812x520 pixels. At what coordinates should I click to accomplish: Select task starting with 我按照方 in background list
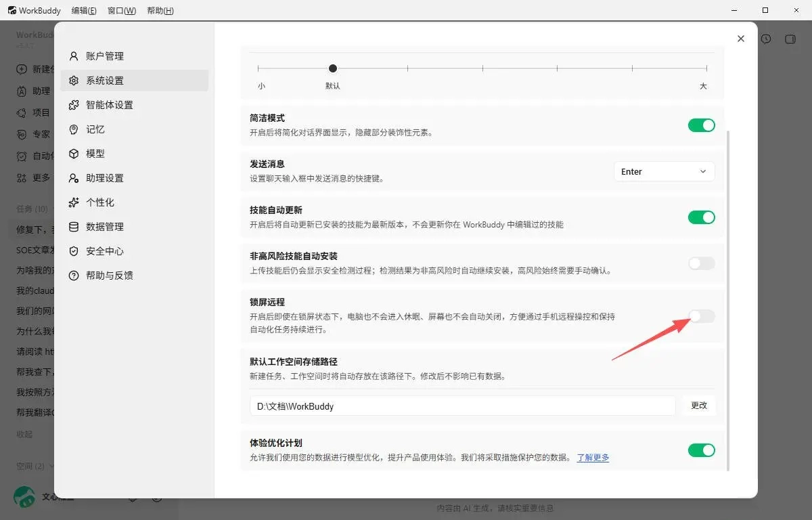(x=35, y=392)
